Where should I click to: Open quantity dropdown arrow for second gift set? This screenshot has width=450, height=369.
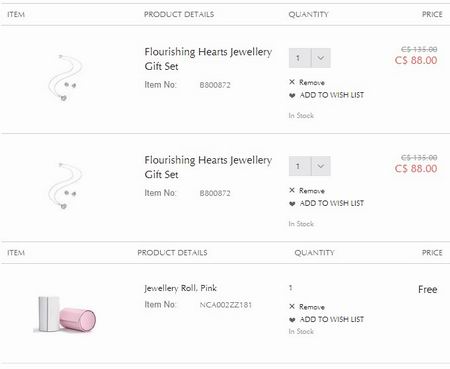pyautogui.click(x=321, y=166)
